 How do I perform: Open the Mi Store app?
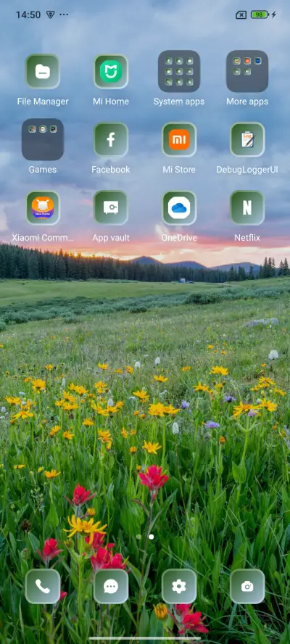(179, 140)
